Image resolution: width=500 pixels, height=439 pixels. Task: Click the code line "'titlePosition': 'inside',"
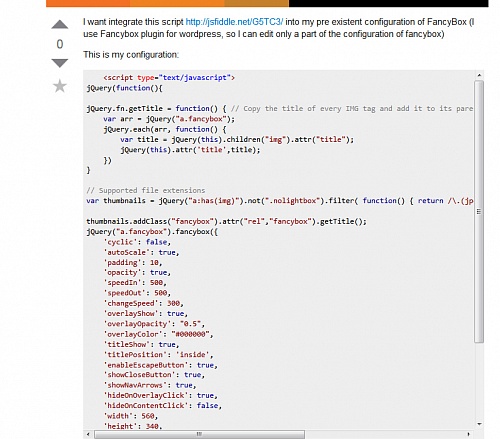pos(158,355)
